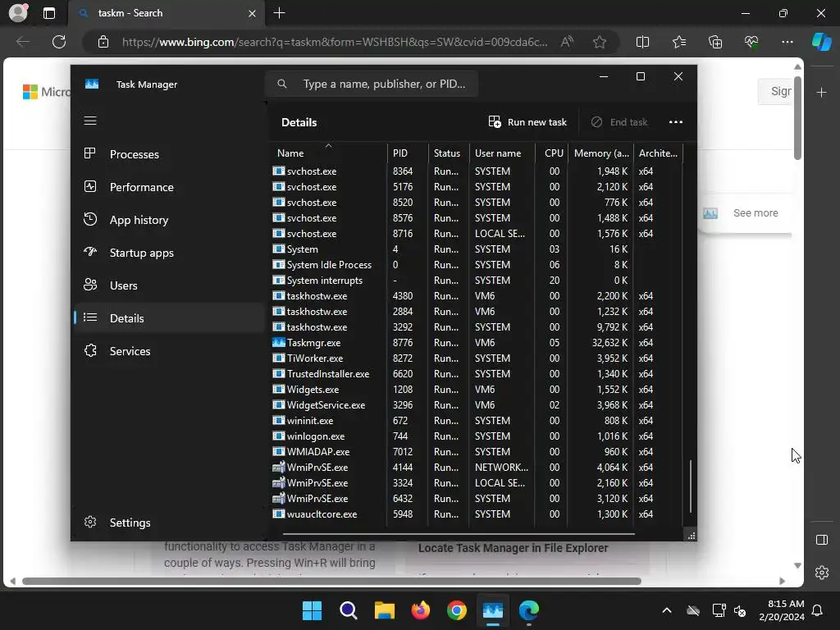The image size is (840, 630).
Task: Close the taskm - Search tab
Action: click(252, 13)
